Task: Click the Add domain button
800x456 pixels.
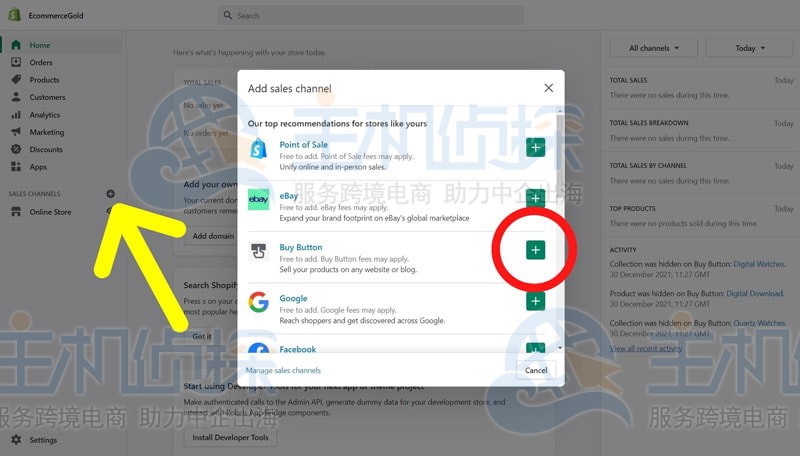Action: click(x=213, y=236)
